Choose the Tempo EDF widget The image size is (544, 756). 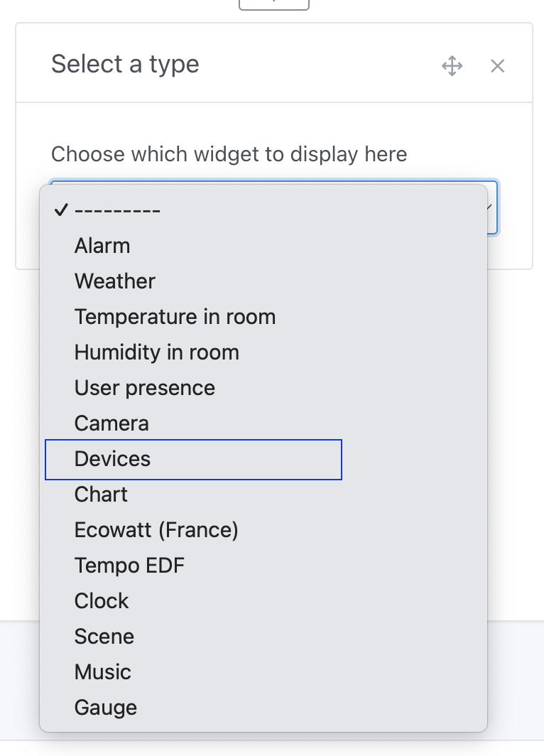coord(129,565)
